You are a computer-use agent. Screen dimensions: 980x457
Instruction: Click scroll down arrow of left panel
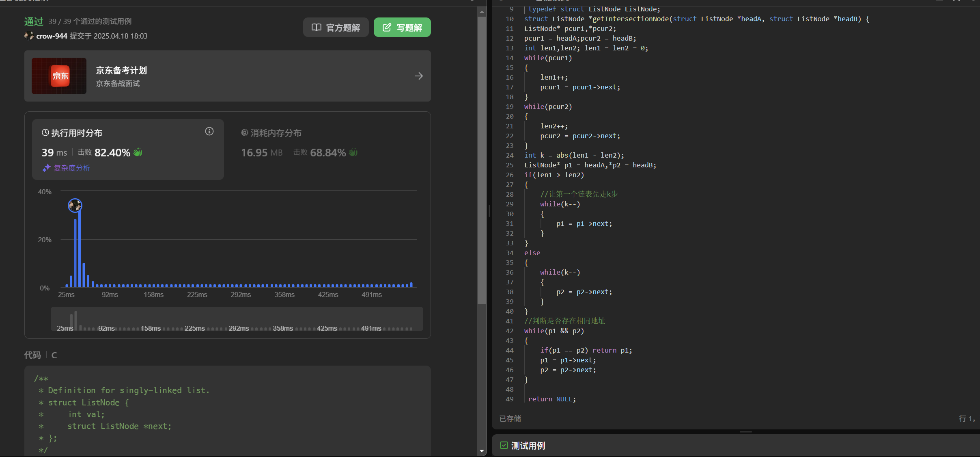482,451
